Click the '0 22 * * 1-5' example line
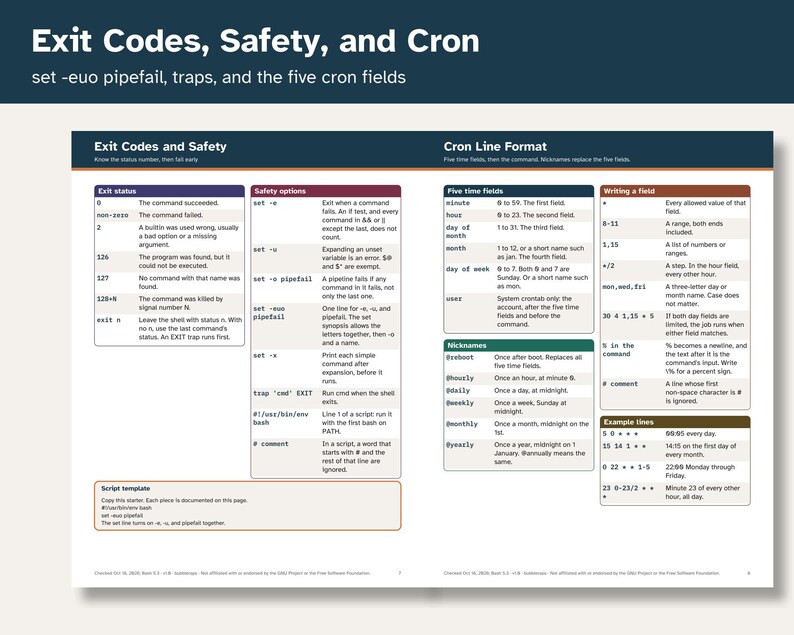This screenshot has width=794, height=635. pyautogui.click(x=626, y=467)
